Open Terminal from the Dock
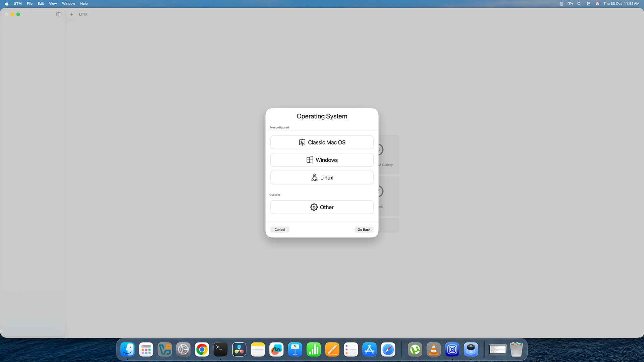Viewport: 644px width, 362px height. click(220, 349)
